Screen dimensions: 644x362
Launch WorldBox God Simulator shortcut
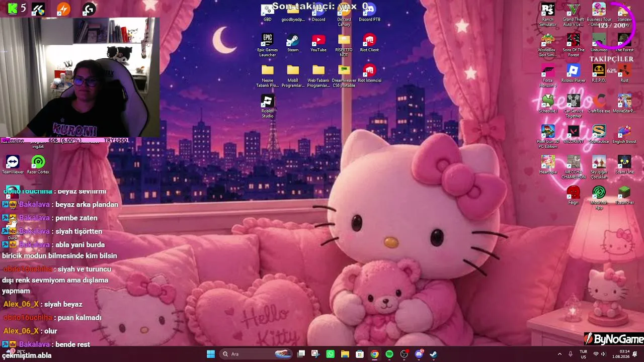[x=548, y=46]
